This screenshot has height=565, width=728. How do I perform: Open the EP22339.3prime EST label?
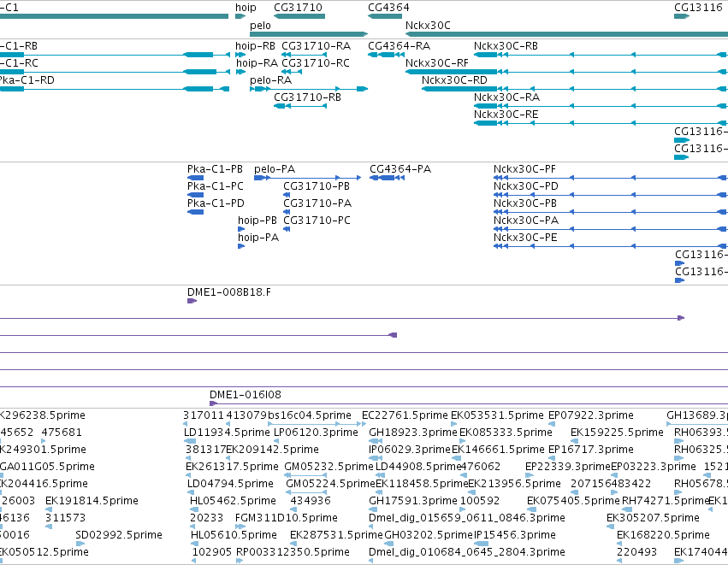568,467
